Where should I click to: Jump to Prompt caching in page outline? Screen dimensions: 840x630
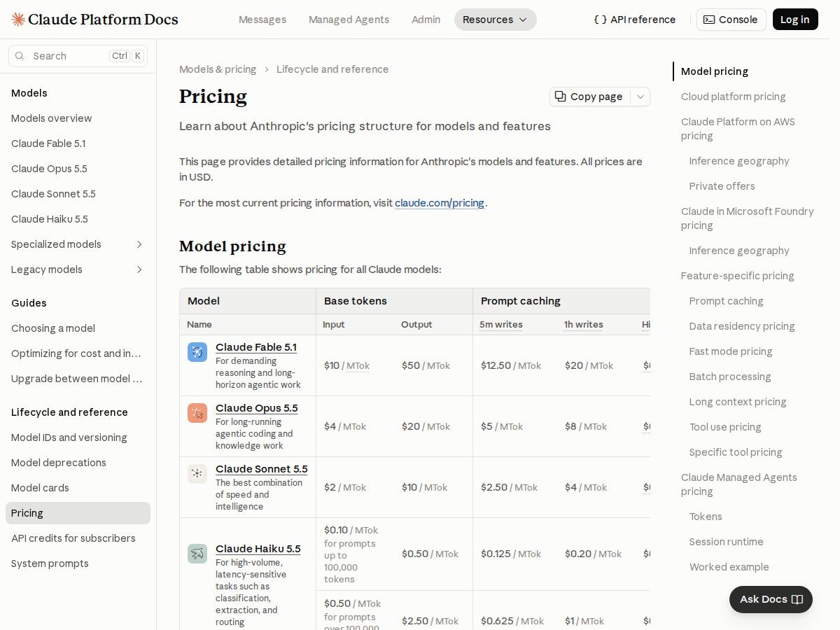click(726, 301)
